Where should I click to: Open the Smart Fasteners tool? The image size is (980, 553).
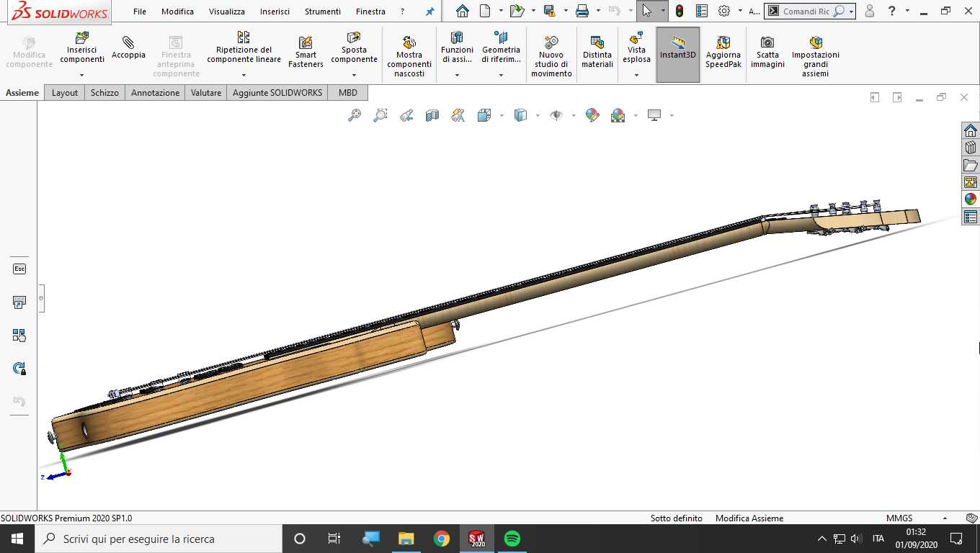point(306,52)
